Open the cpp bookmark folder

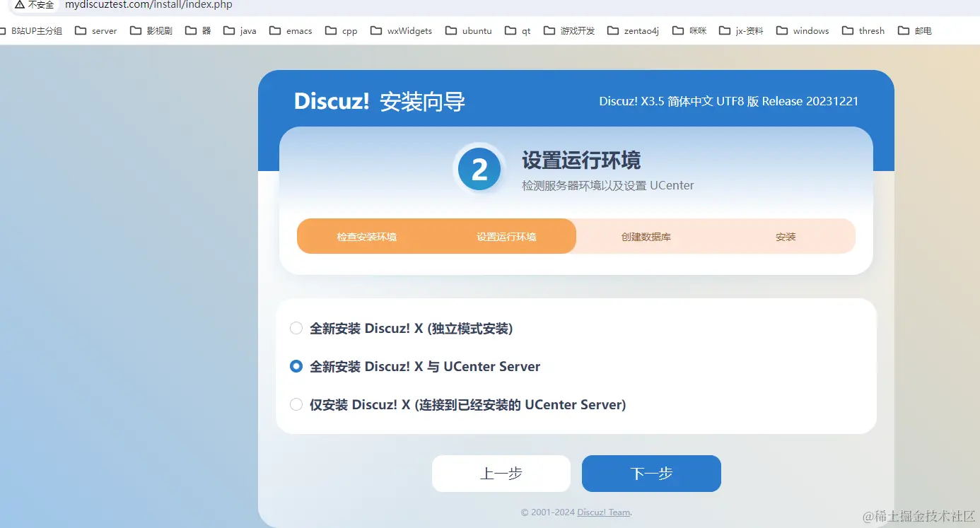point(341,30)
